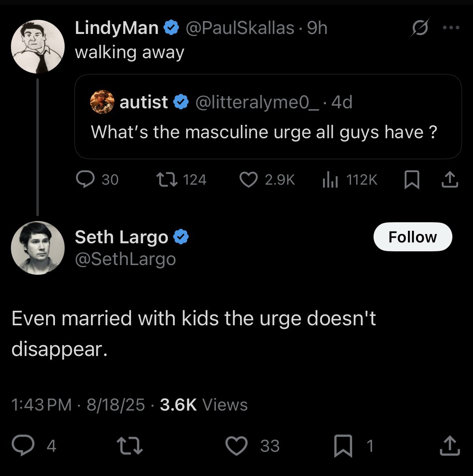
Task: Share Seth Largo's post
Action: point(450,446)
